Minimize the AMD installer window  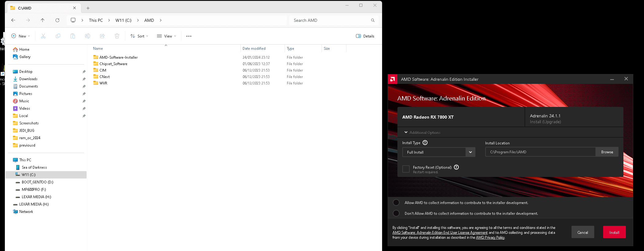point(612,79)
